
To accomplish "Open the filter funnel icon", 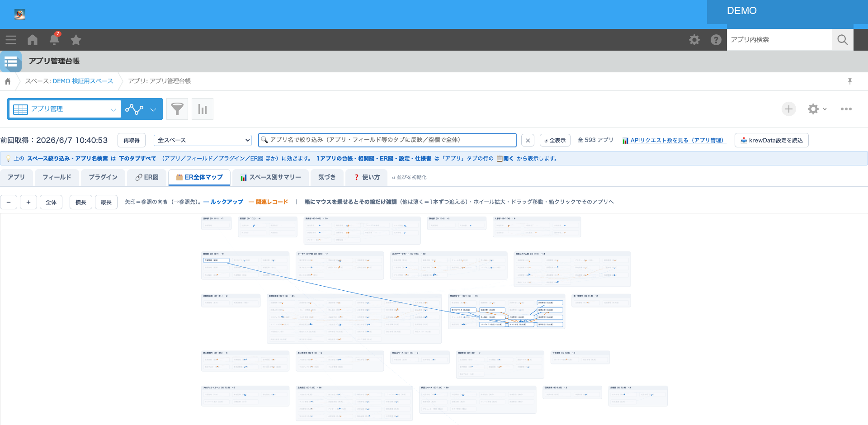I will pos(177,109).
